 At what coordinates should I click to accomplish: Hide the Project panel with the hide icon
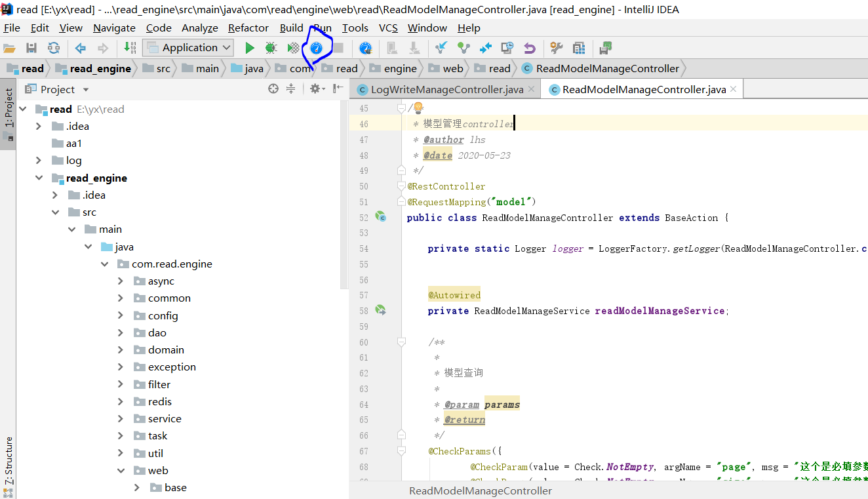coord(335,89)
